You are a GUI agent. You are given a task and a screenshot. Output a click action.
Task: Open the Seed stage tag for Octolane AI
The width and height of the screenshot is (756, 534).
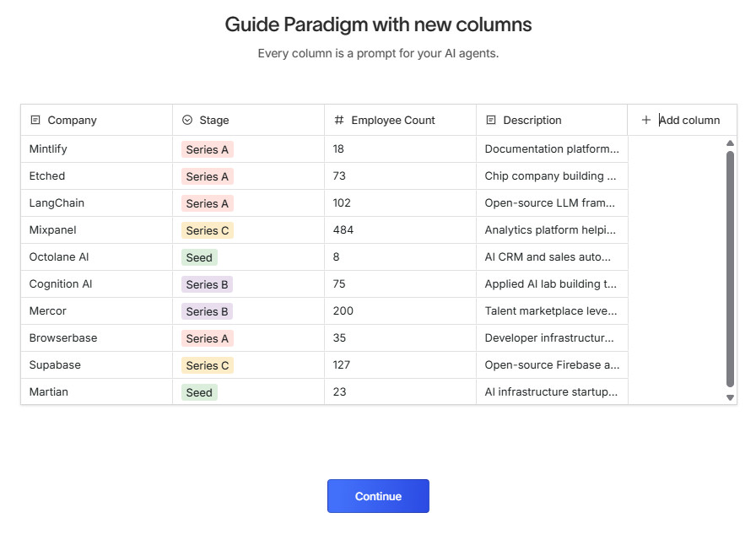(199, 257)
